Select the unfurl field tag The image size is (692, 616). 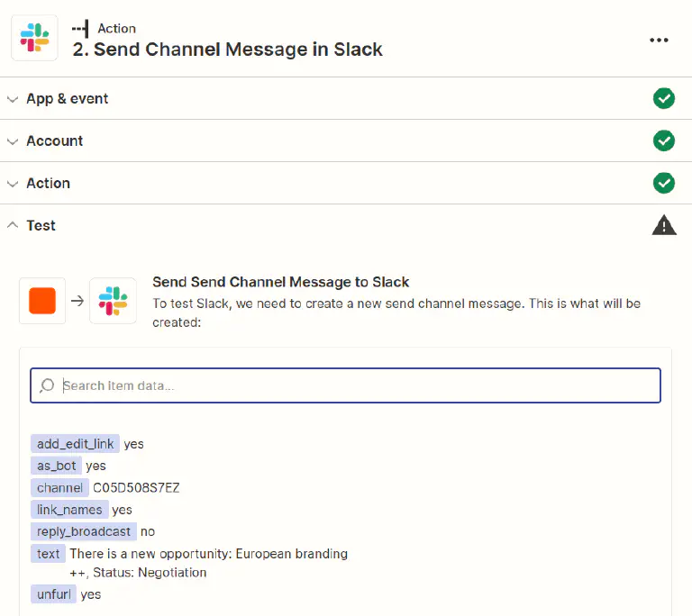pos(53,594)
